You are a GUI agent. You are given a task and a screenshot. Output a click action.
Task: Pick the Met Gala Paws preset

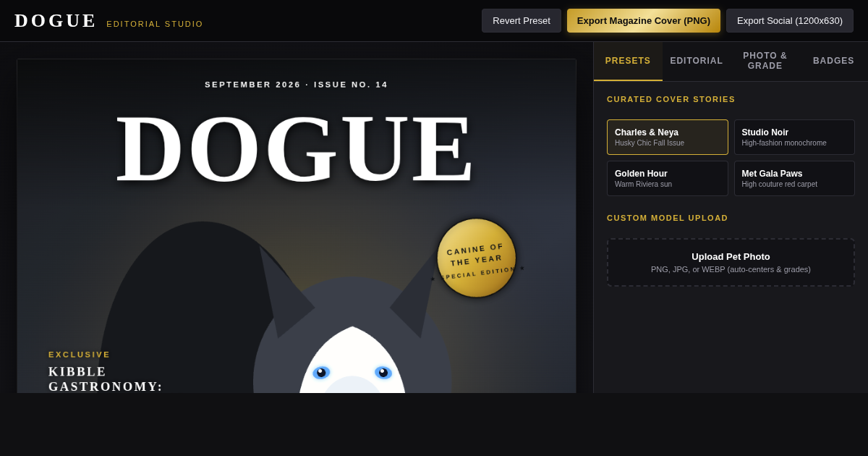[794, 178]
